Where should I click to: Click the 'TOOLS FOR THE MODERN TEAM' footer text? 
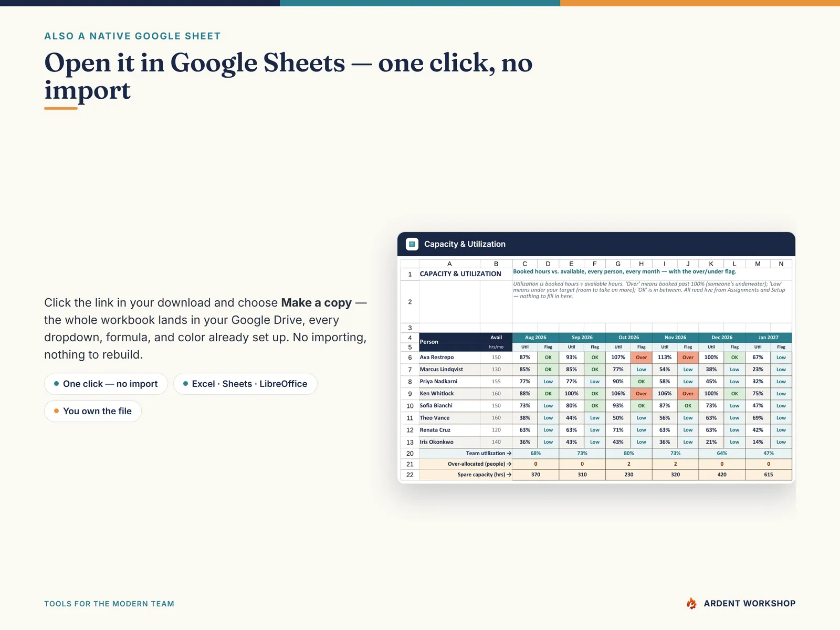click(109, 604)
